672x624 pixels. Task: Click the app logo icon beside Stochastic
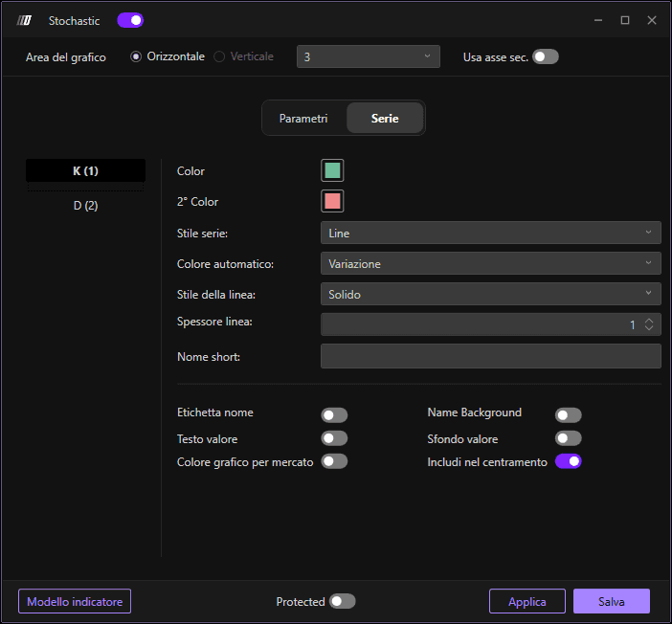point(24,20)
